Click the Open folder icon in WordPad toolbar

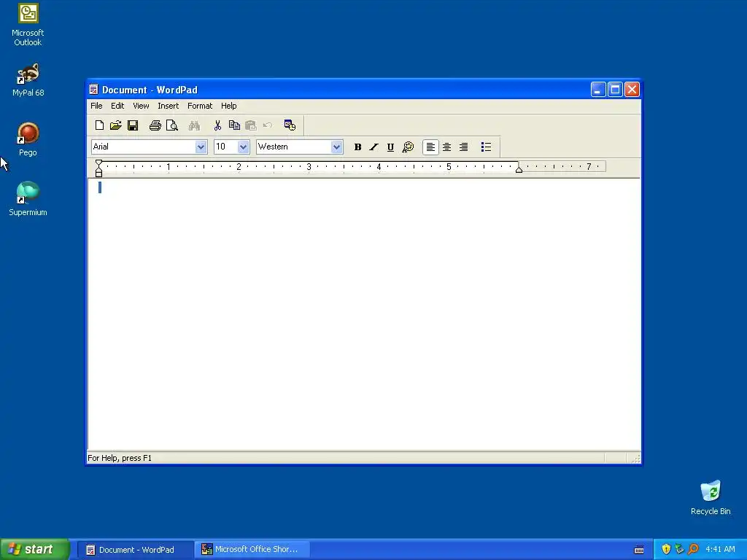pos(116,125)
